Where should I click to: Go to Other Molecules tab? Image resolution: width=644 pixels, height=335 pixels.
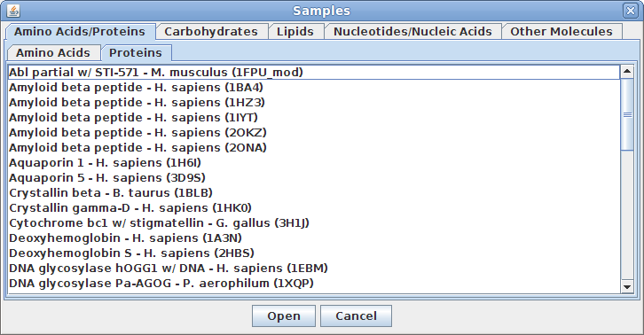click(x=561, y=32)
